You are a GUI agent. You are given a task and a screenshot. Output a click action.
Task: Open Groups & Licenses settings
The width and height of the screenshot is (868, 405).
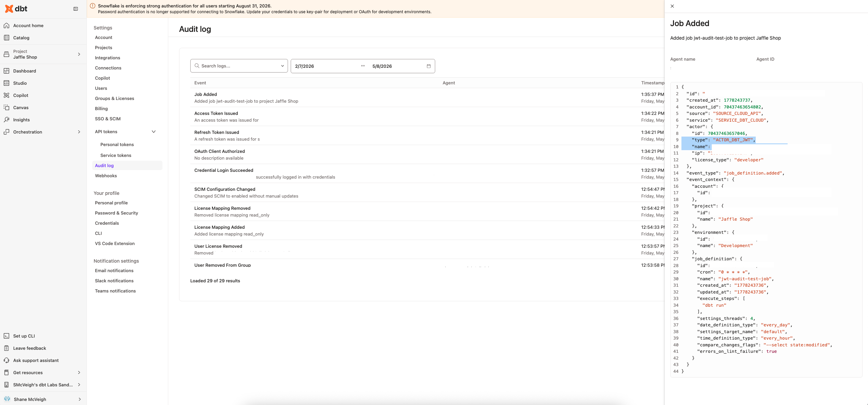click(x=115, y=98)
